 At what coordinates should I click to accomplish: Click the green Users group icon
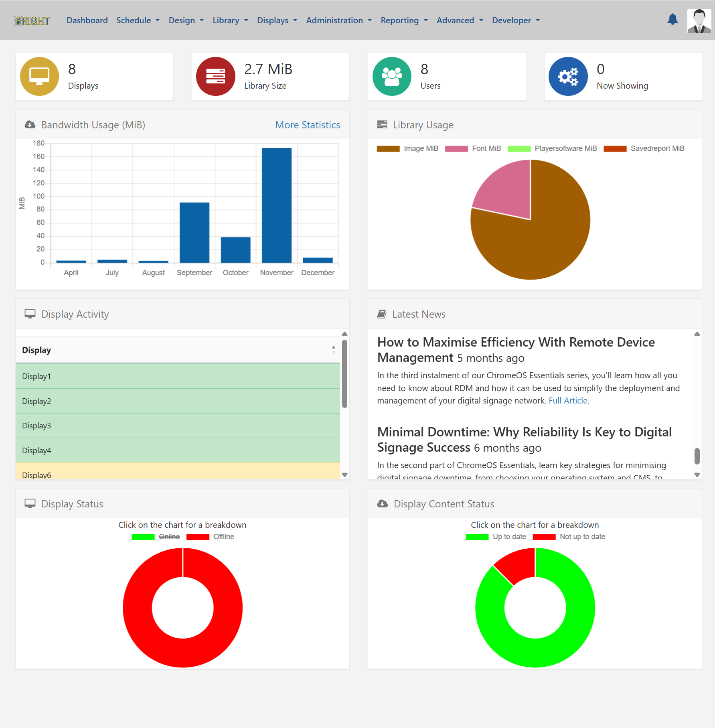coord(392,76)
